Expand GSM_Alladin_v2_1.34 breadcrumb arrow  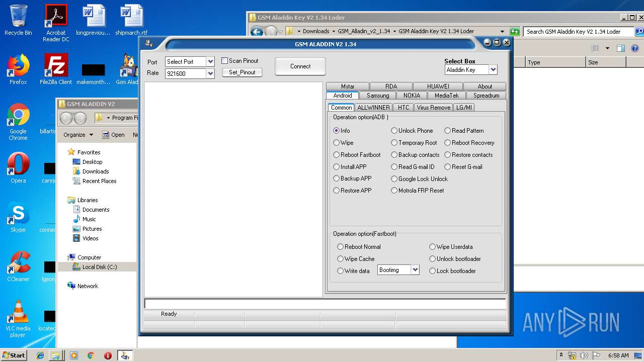pyautogui.click(x=394, y=31)
